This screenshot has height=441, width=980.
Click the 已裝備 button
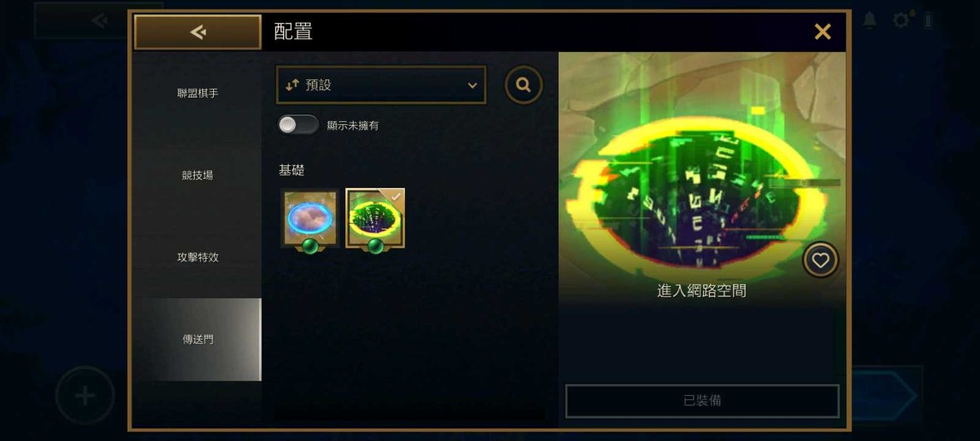tap(702, 401)
